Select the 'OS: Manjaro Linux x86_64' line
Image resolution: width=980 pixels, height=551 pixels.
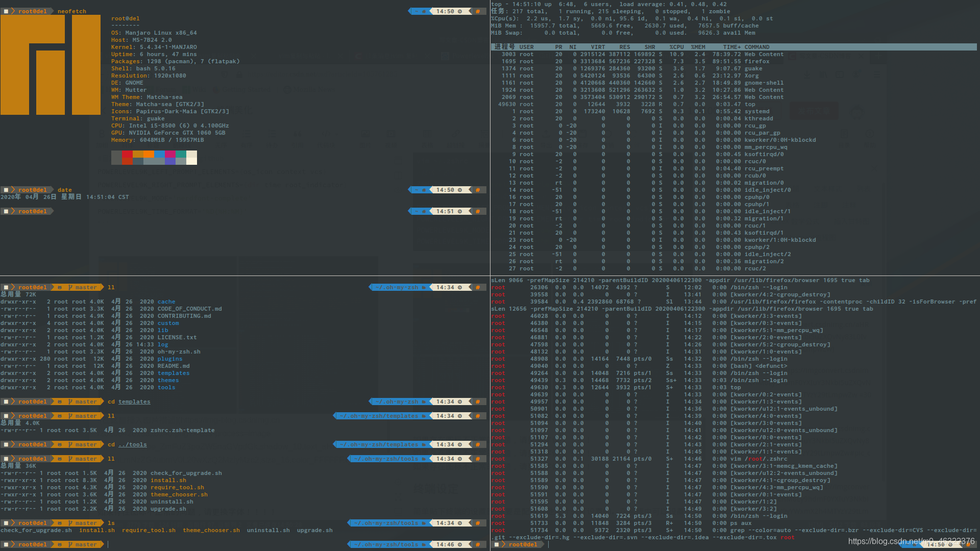tap(154, 33)
